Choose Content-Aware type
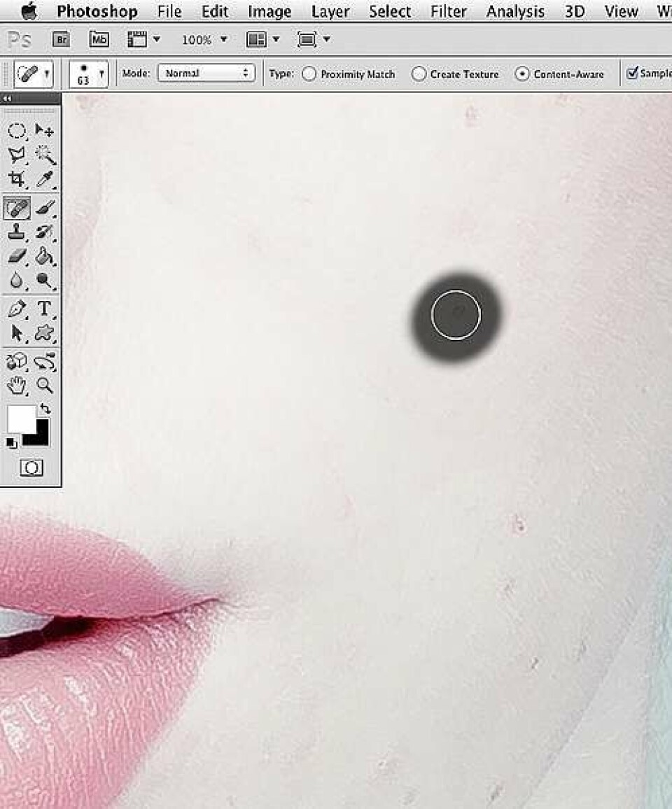 tap(522, 74)
